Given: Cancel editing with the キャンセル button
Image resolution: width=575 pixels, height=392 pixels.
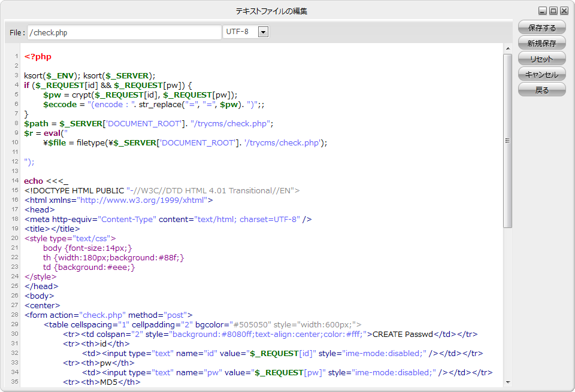Looking at the screenshot, I should 541,74.
